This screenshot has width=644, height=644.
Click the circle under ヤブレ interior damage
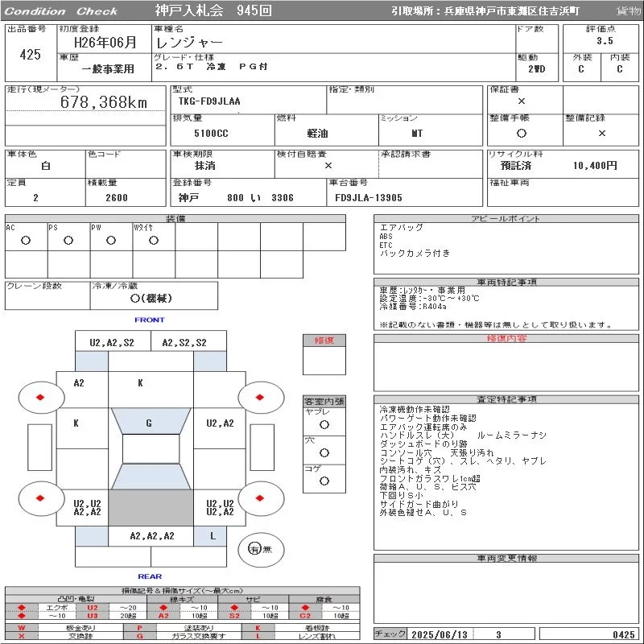(324, 425)
